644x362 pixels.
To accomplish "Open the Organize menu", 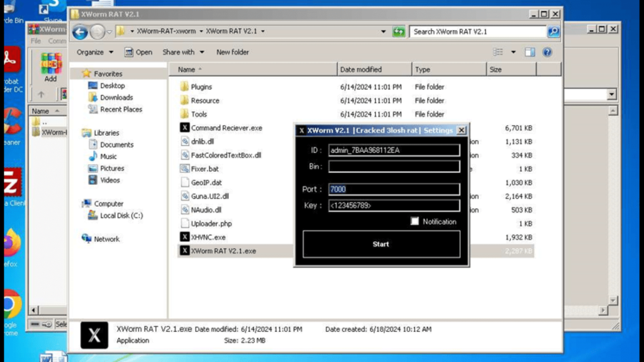I will tap(95, 52).
